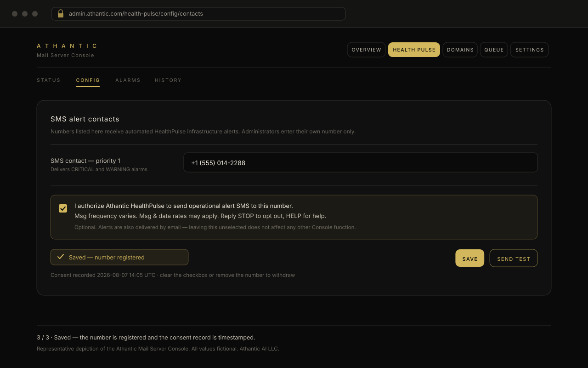Uncheck the SMS authorization checkbox
Screen dimensions: 588x368
(63, 208)
